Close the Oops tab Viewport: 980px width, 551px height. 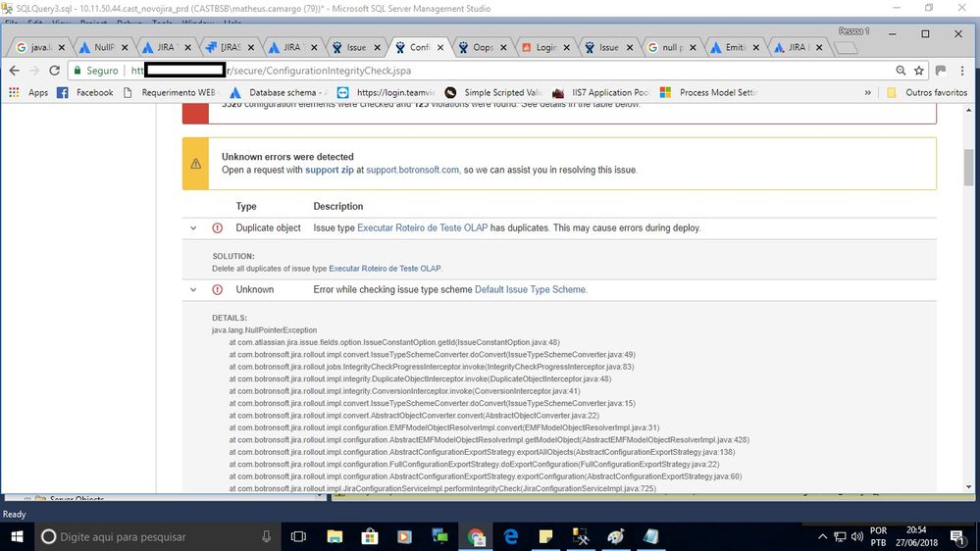coord(503,47)
